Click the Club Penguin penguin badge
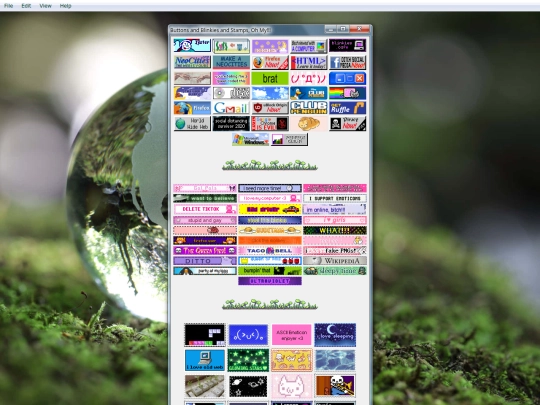The width and height of the screenshot is (540, 405). pyautogui.click(x=309, y=93)
